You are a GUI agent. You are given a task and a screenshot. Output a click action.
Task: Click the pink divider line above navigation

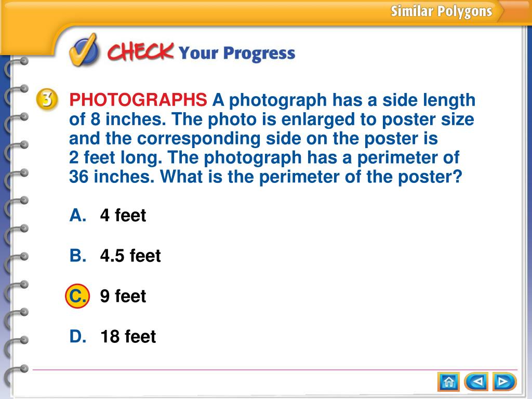pos(275,369)
